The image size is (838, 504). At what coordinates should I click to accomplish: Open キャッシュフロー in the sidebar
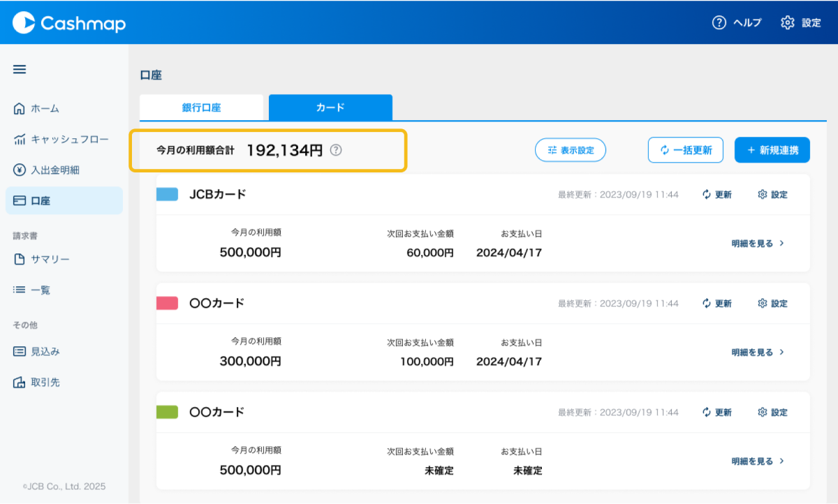61,140
